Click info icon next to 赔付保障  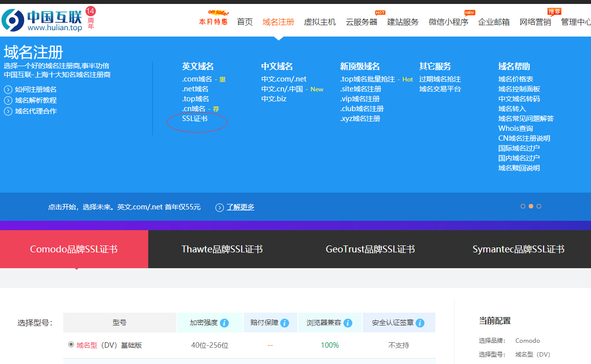285,323
